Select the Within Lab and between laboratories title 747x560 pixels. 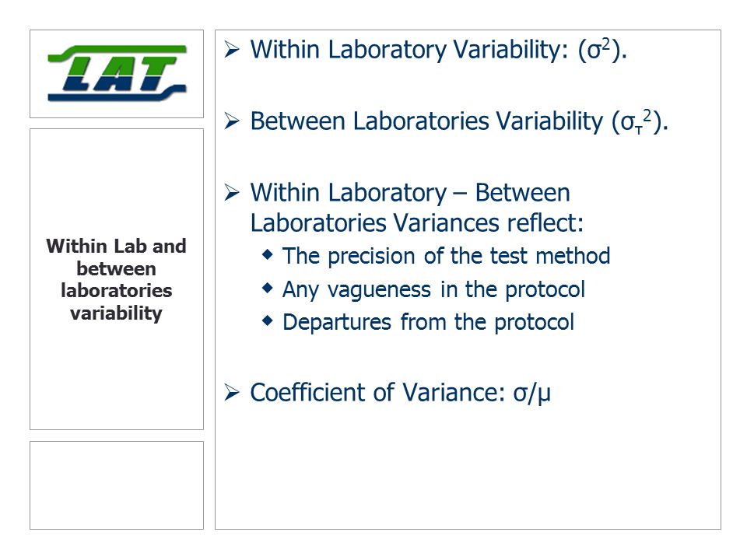116,279
